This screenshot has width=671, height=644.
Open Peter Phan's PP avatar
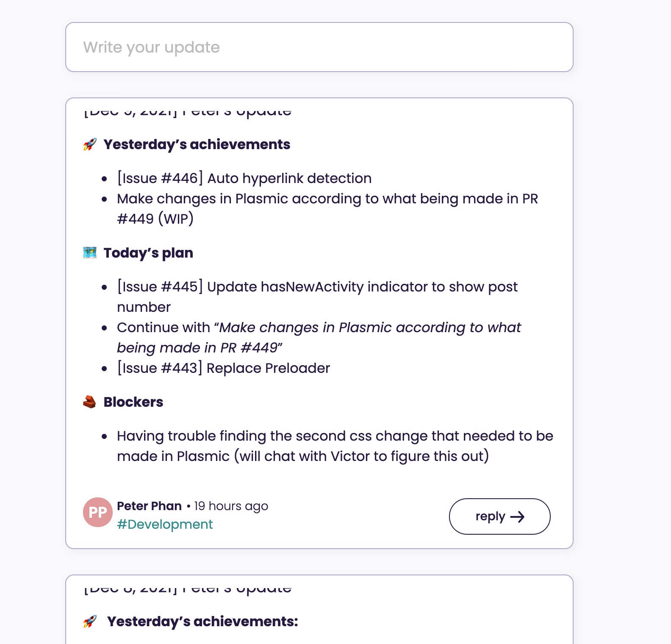coord(98,513)
